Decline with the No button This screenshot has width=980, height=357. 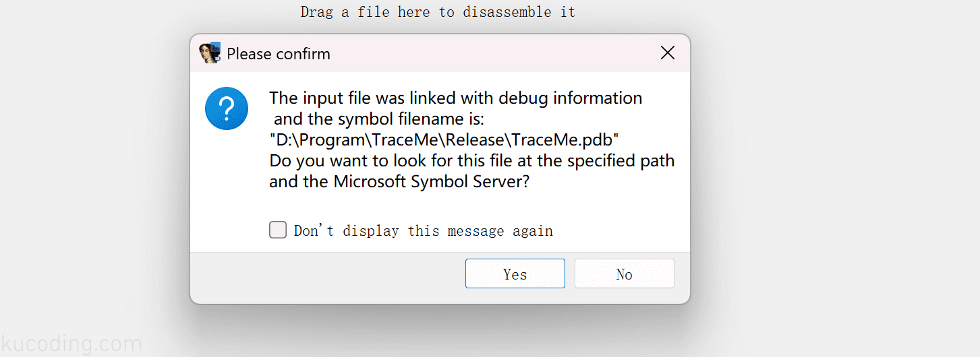[x=625, y=273]
